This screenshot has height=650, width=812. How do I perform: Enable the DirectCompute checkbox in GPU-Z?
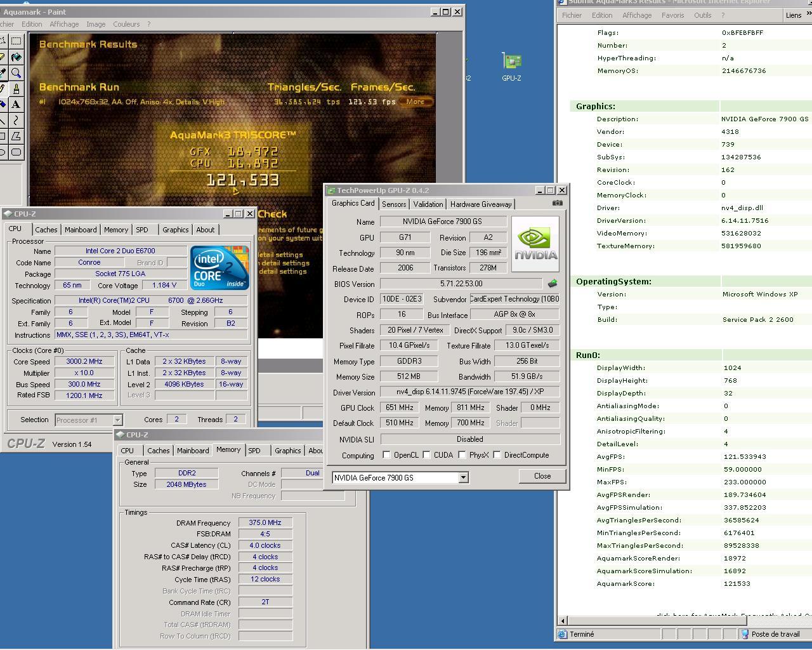pyautogui.click(x=497, y=455)
